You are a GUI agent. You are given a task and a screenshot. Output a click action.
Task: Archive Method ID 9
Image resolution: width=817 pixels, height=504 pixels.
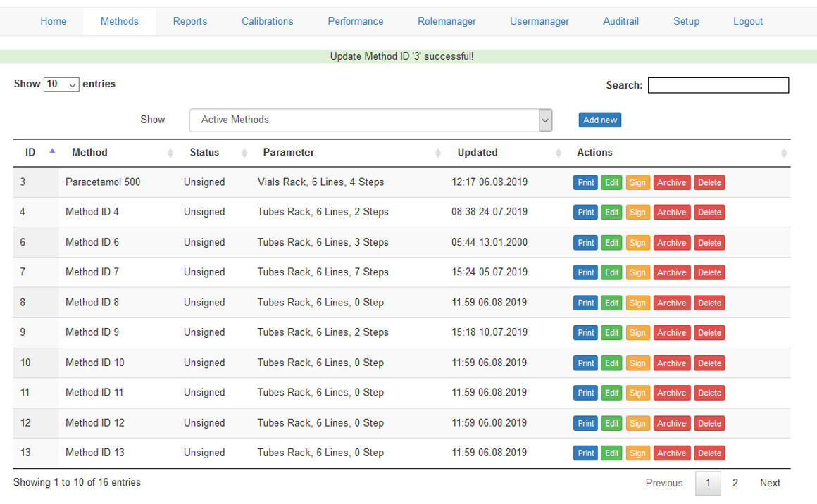pyautogui.click(x=671, y=333)
